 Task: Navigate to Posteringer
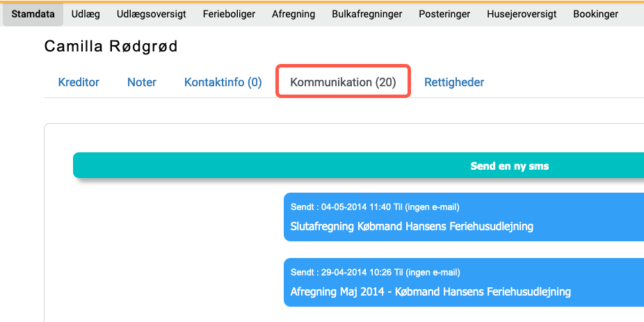[x=444, y=14]
